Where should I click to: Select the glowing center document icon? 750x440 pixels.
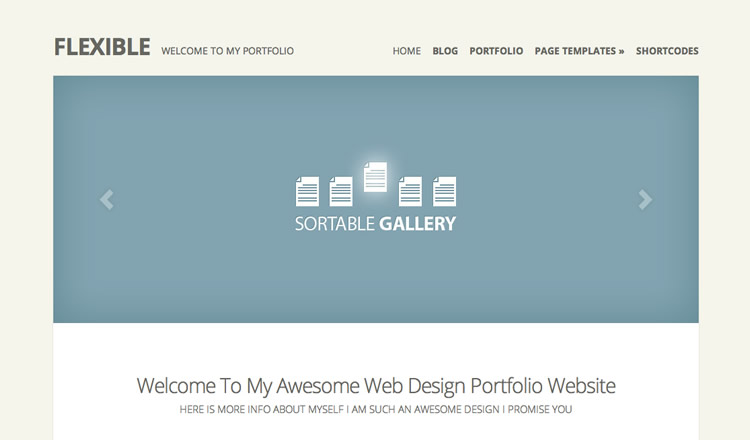(x=375, y=177)
